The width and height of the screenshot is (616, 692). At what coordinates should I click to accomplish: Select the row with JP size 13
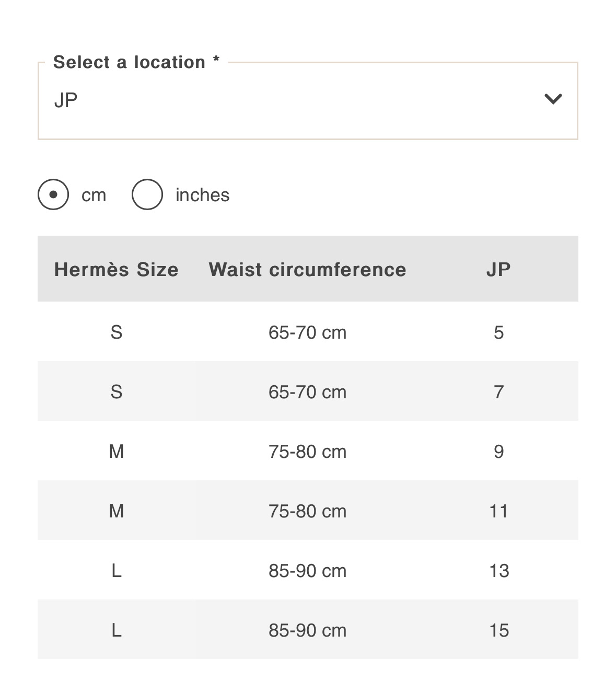[x=308, y=570]
